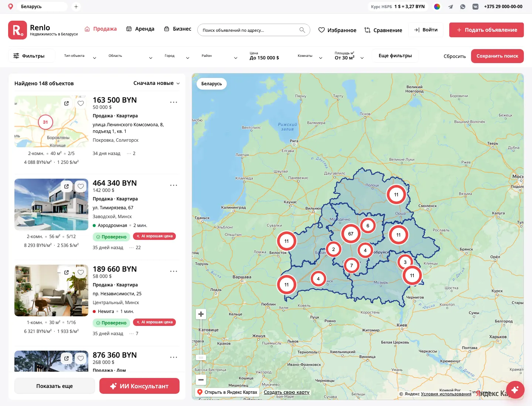Switch to the Продажа section

(x=101, y=29)
